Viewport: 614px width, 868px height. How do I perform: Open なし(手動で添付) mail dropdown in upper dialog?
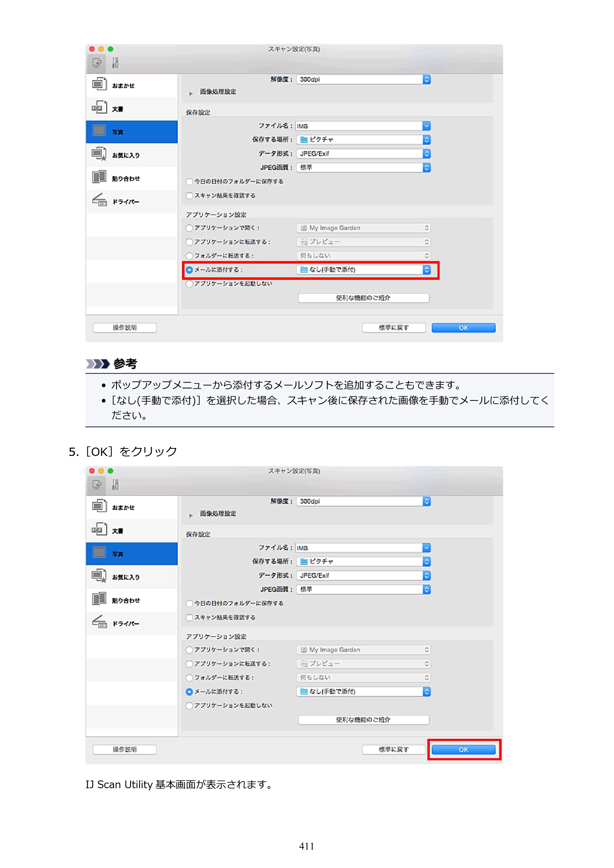tap(363, 270)
